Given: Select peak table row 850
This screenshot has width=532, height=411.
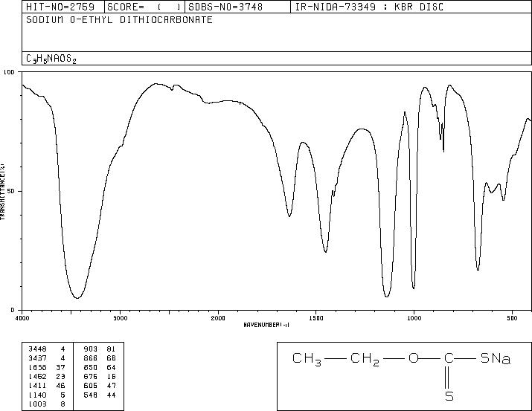Looking at the screenshot, I should point(100,367).
